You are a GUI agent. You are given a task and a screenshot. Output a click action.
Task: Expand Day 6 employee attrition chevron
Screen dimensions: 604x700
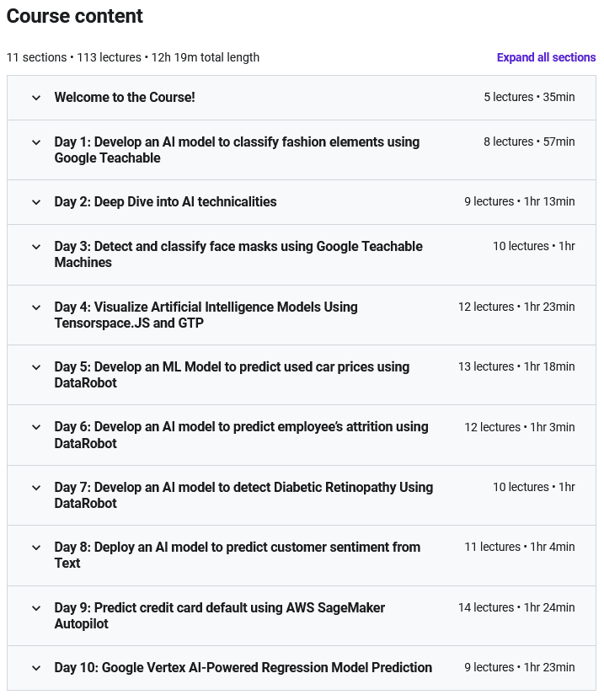(x=36, y=427)
